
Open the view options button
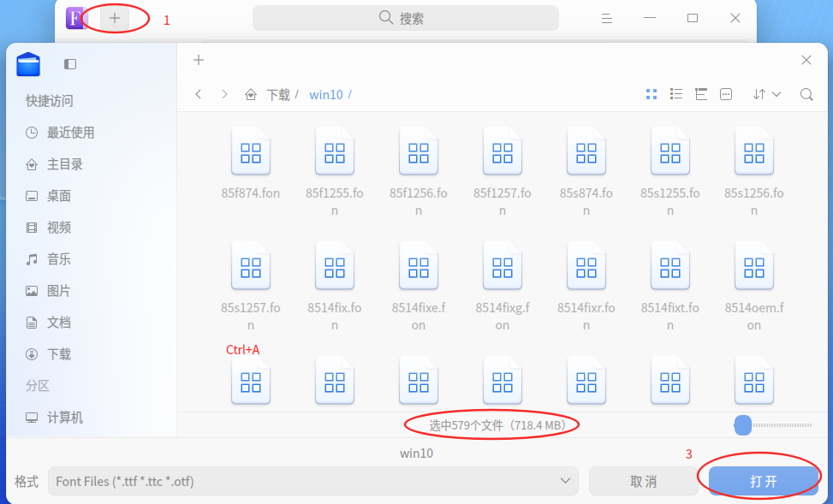tap(726, 94)
